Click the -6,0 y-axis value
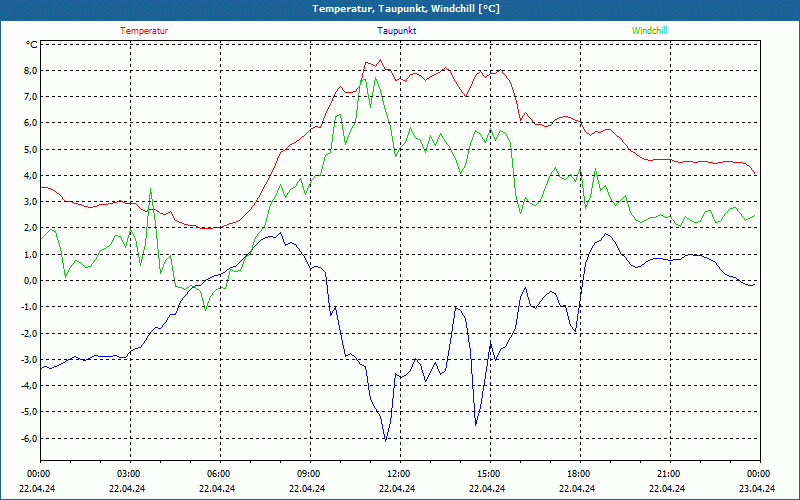Viewport: 800px width, 500px height. (30, 438)
